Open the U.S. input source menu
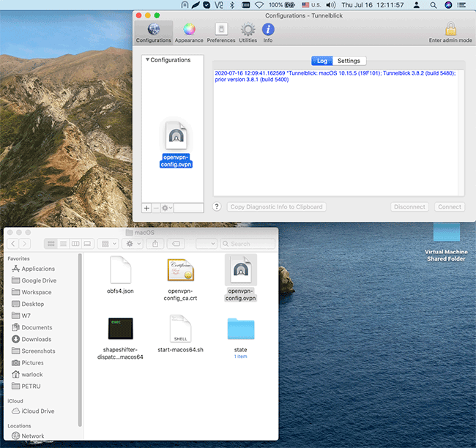476x448 pixels. tap(311, 5)
